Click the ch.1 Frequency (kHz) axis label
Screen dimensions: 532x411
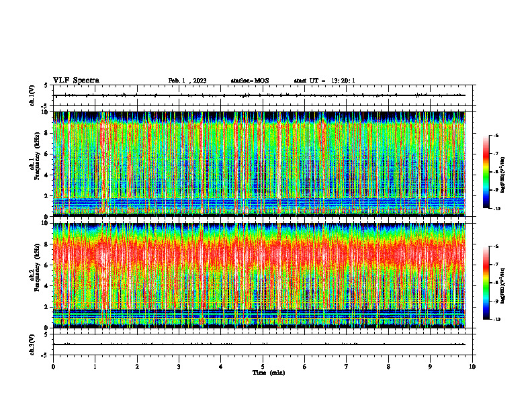(35, 156)
